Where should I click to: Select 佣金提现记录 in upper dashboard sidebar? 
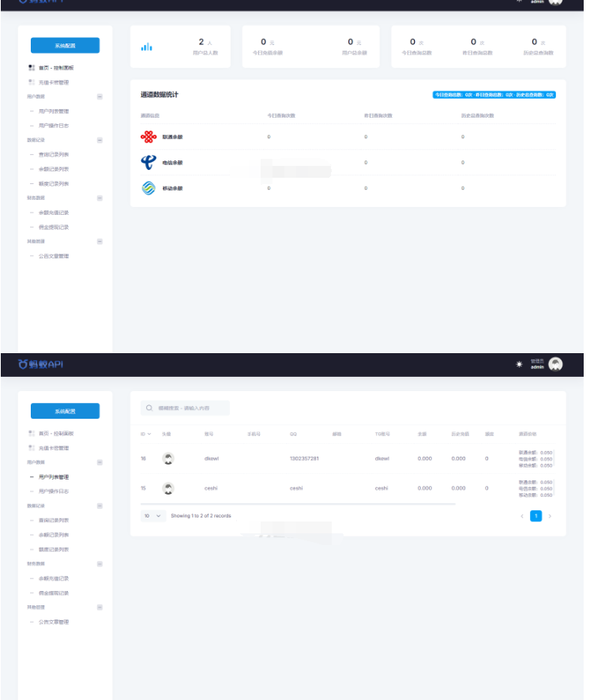[x=54, y=228]
